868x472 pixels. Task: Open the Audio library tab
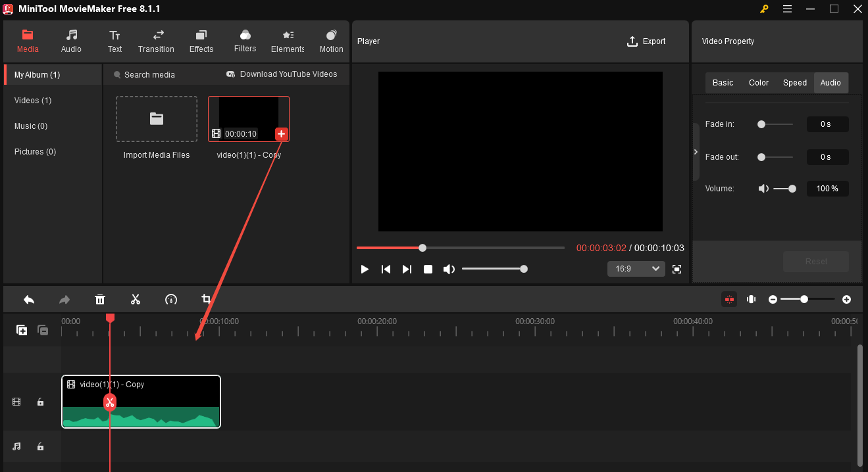coord(71,41)
